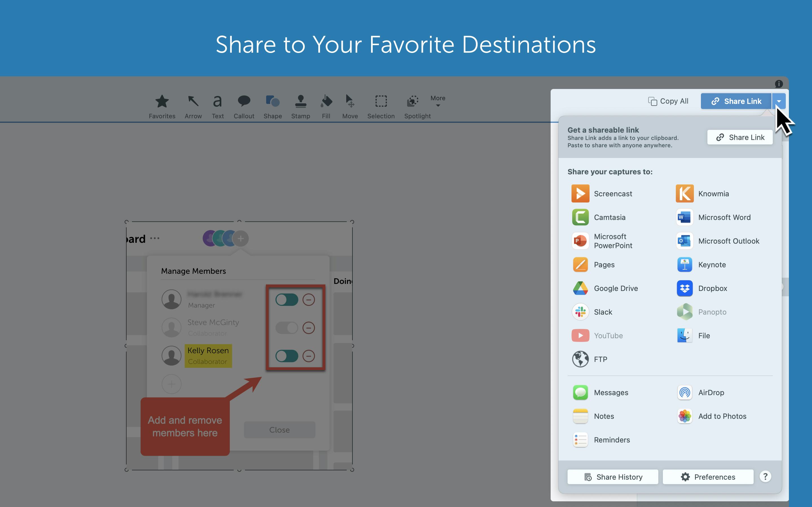Viewport: 812px width, 507px height.
Task: Click the Copy All button
Action: (668, 101)
